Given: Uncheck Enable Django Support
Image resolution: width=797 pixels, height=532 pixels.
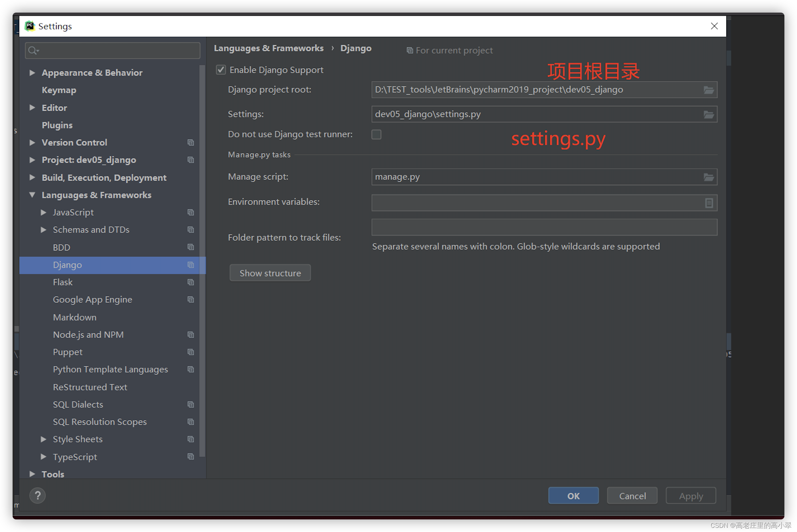Looking at the screenshot, I should click(220, 70).
